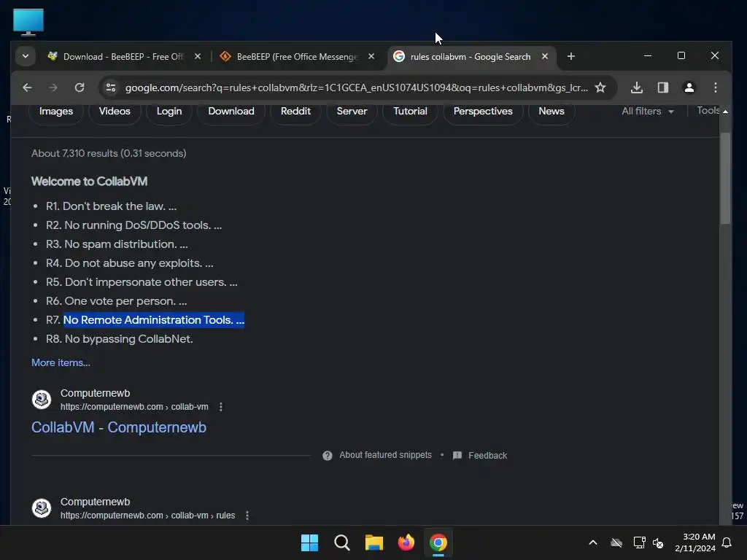Viewport: 747px width, 560px height.
Task: Open options for the computernewb.com collab-vm result
Action: click(220, 407)
